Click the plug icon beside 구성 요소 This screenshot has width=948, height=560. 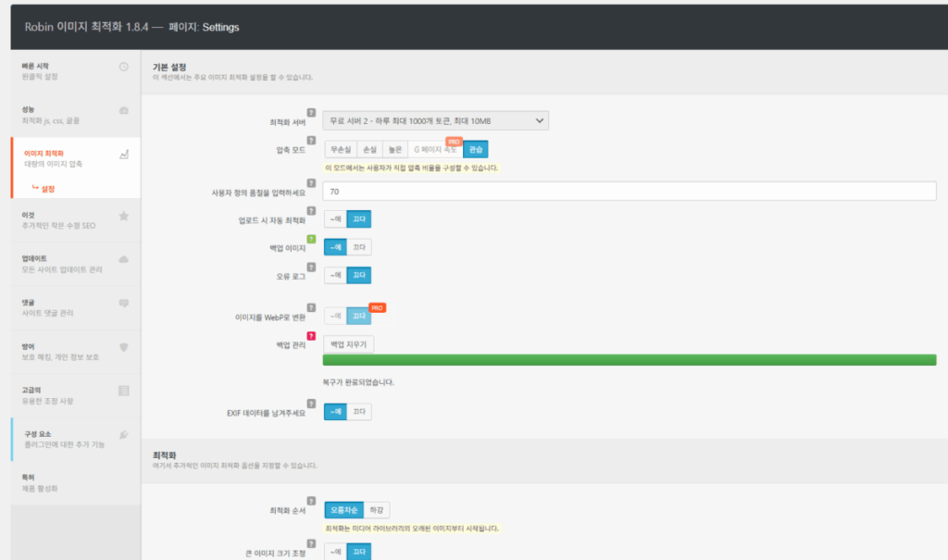124,434
